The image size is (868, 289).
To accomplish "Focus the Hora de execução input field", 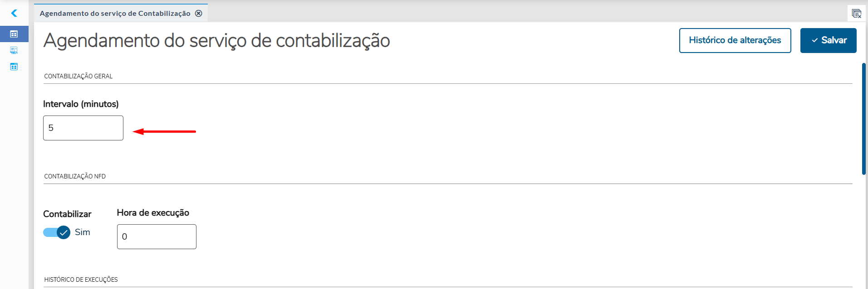I will coord(157,237).
